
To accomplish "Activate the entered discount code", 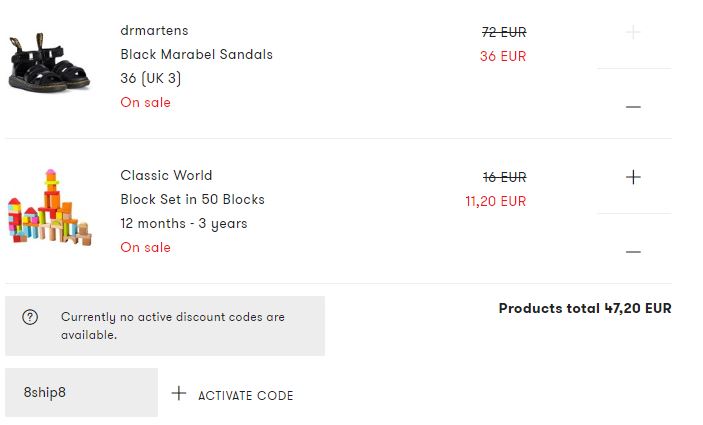I will (246, 395).
